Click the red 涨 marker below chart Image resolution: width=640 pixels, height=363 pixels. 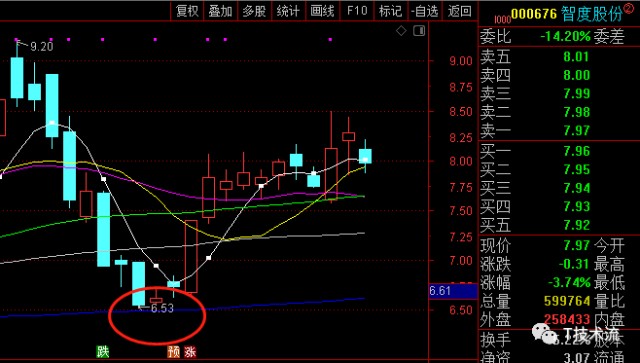click(190, 351)
